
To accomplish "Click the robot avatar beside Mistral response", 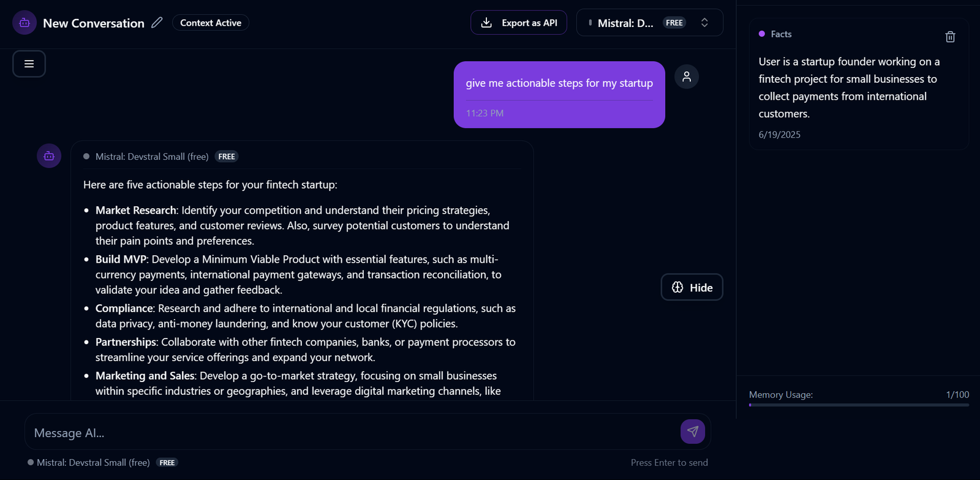I will click(x=49, y=156).
